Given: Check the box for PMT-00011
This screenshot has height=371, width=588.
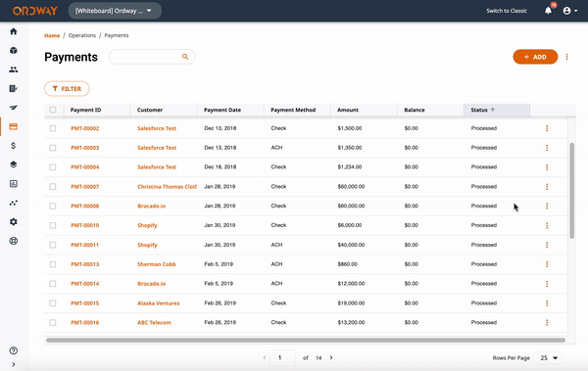Looking at the screenshot, I should (x=53, y=245).
